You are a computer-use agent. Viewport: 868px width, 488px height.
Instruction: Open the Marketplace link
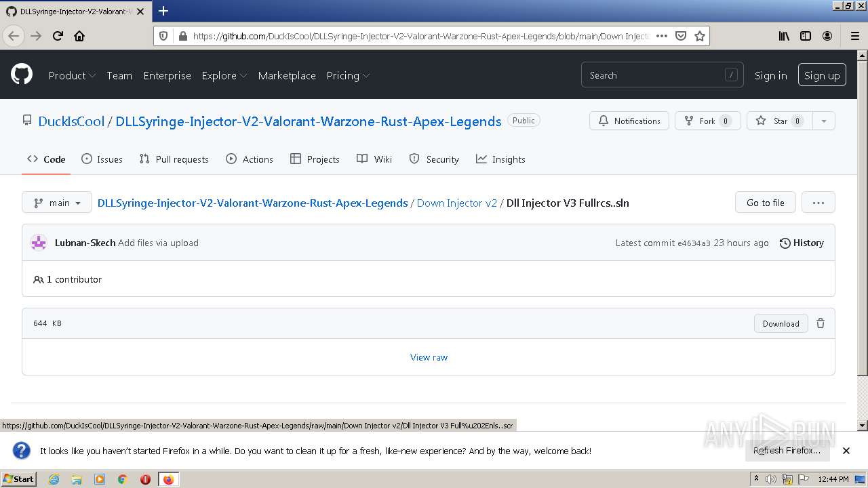click(287, 75)
